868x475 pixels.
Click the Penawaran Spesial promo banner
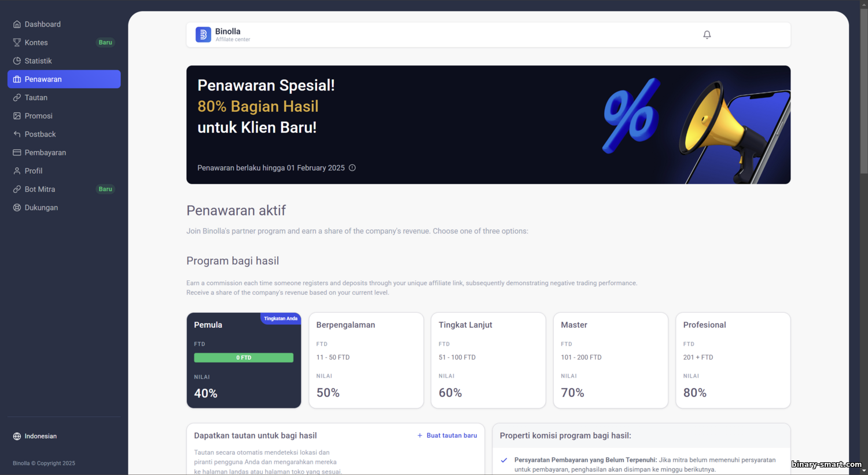click(488, 125)
